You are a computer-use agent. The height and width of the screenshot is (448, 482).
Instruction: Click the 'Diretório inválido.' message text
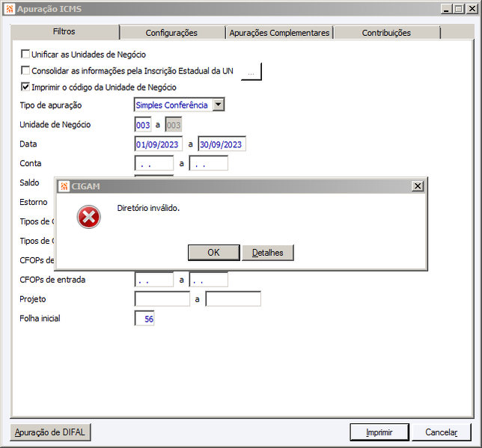click(148, 208)
